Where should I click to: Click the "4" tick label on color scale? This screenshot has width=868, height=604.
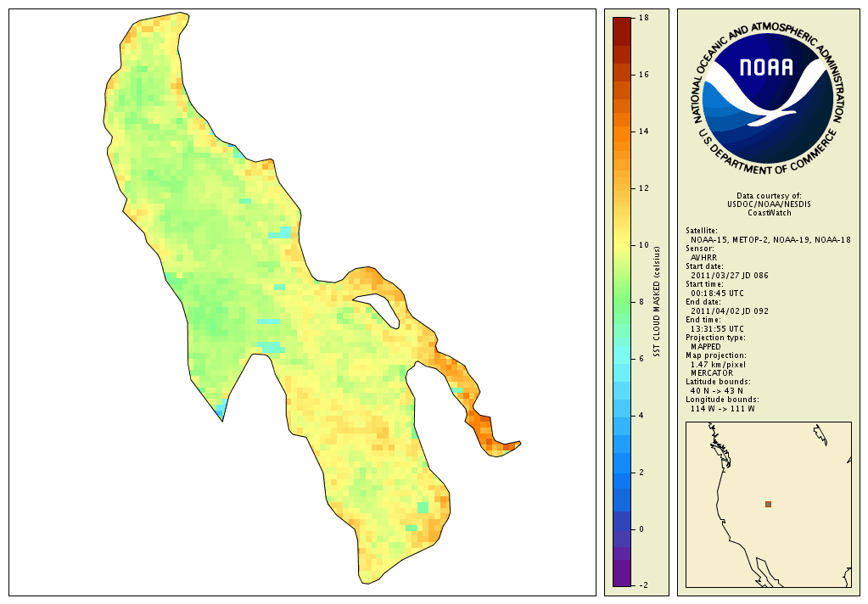641,415
